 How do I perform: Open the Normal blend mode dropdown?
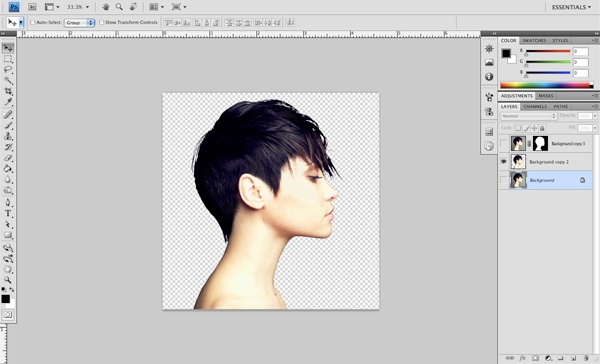click(528, 116)
